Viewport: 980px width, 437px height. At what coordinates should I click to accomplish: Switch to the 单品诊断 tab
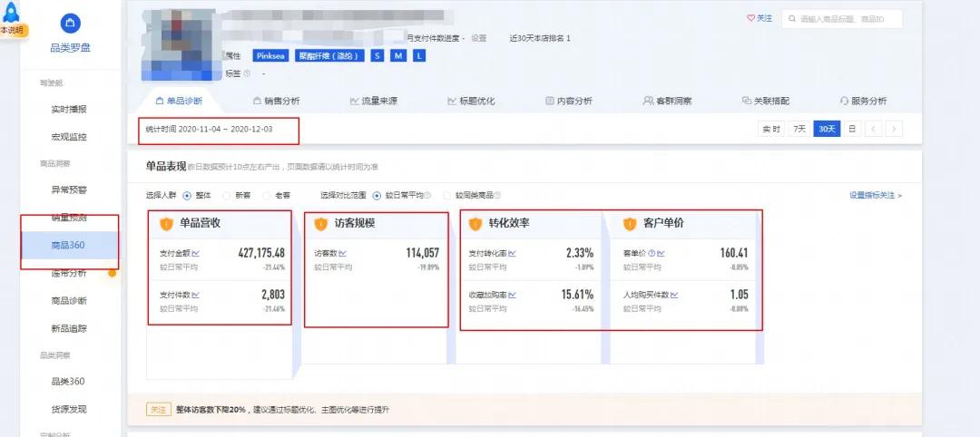click(x=179, y=101)
